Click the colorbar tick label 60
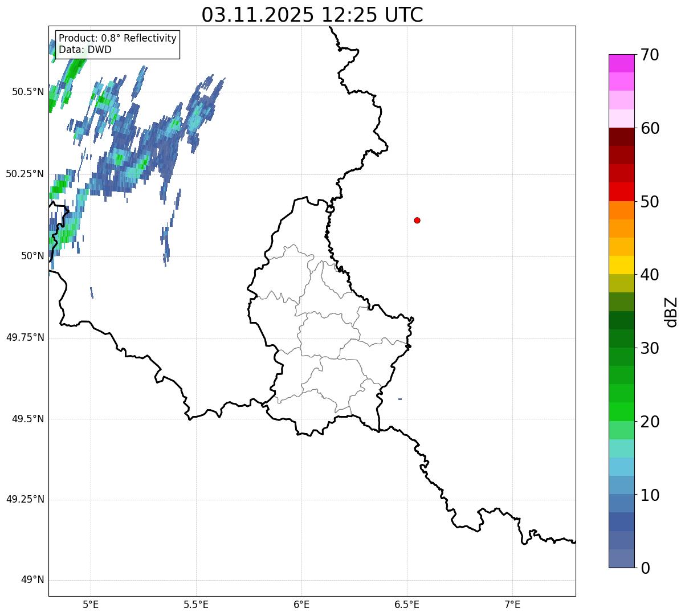This screenshot has width=685, height=616. (x=650, y=128)
